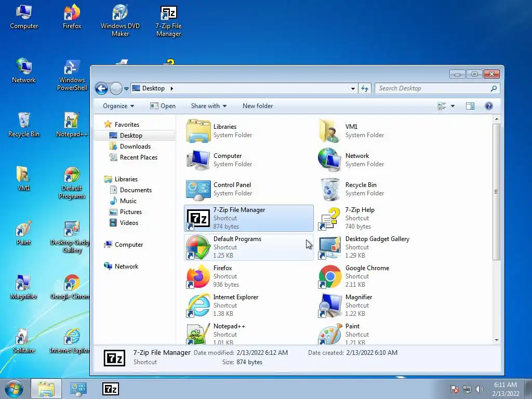The width and height of the screenshot is (532, 399).
Task: Click the Refresh button beside address bar
Action: pyautogui.click(x=365, y=88)
